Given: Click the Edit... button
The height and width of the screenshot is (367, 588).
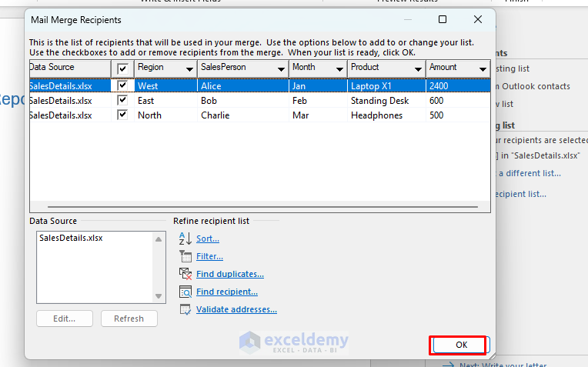Looking at the screenshot, I should pyautogui.click(x=65, y=319).
